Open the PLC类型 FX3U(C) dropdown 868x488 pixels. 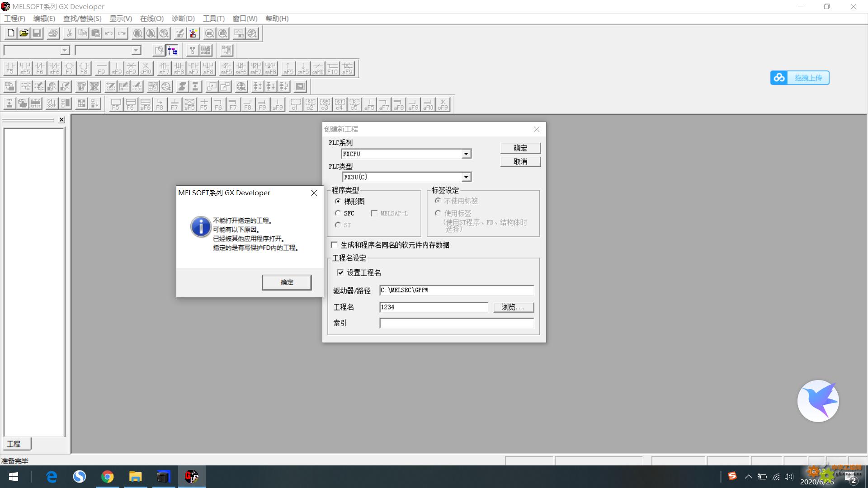[x=466, y=177]
